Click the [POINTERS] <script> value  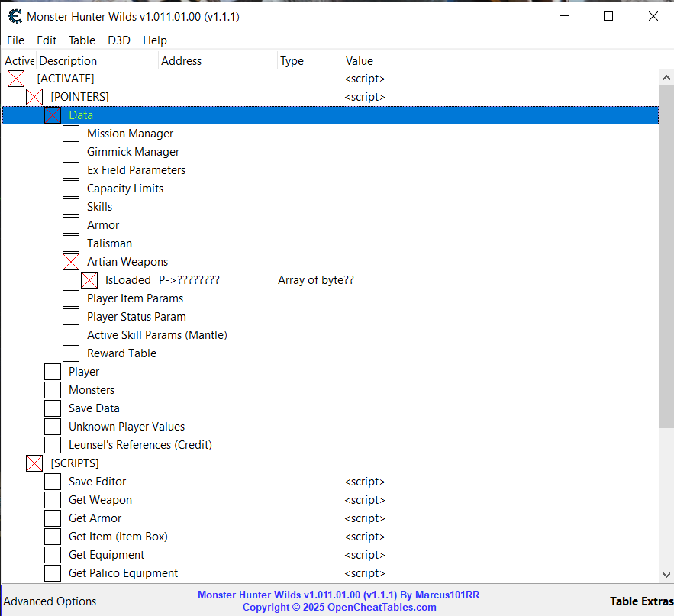click(x=365, y=97)
